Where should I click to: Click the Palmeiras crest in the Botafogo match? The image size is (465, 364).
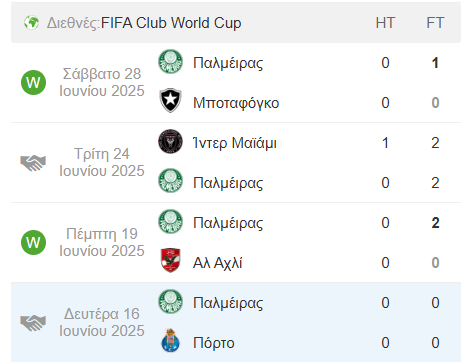pos(170,62)
